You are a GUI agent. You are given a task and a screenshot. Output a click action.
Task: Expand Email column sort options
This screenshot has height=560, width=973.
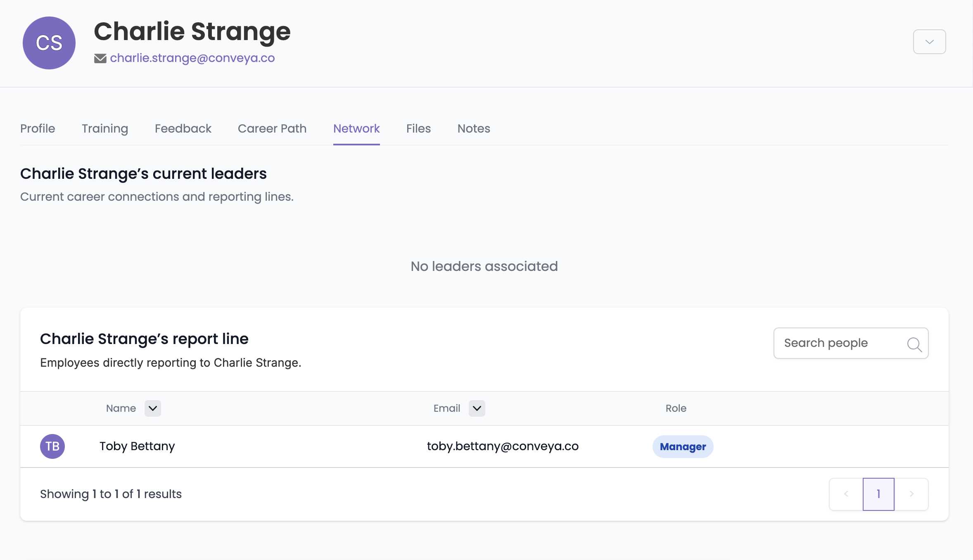(477, 408)
